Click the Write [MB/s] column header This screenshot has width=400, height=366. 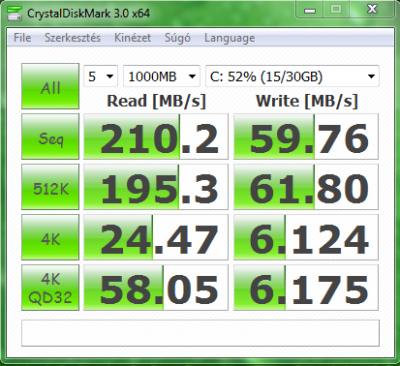click(307, 101)
